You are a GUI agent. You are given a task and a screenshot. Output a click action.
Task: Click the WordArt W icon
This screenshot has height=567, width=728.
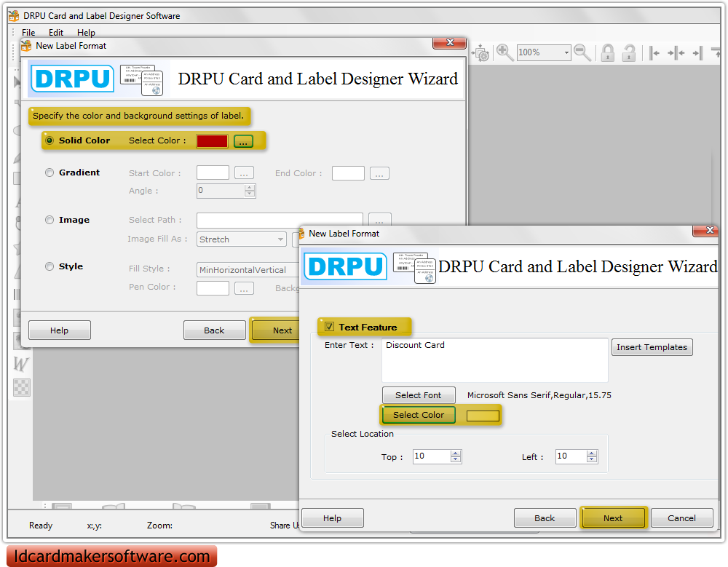click(x=20, y=364)
